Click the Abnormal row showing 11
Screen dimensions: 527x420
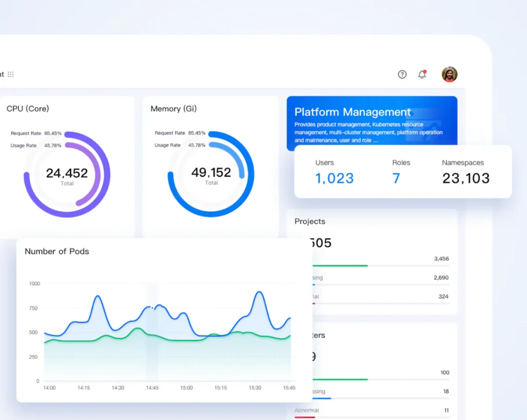(x=371, y=410)
